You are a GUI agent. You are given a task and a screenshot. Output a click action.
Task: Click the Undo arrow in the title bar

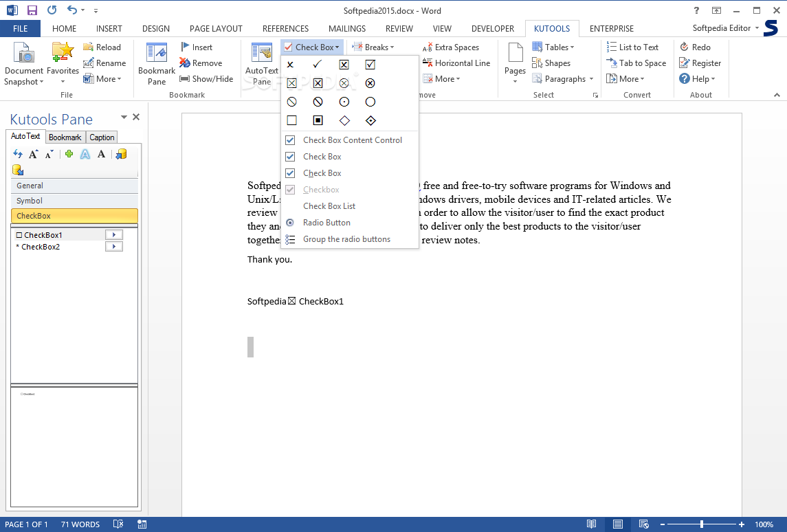(72, 10)
